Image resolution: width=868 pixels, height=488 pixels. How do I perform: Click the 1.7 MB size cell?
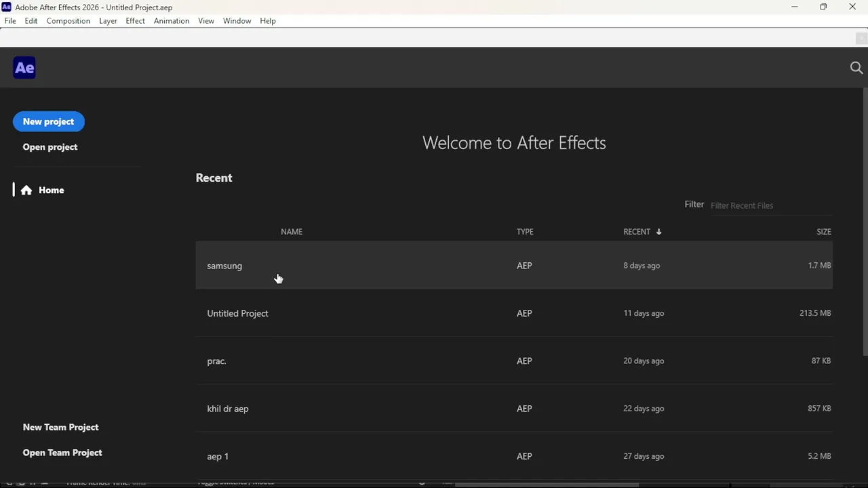pos(819,266)
